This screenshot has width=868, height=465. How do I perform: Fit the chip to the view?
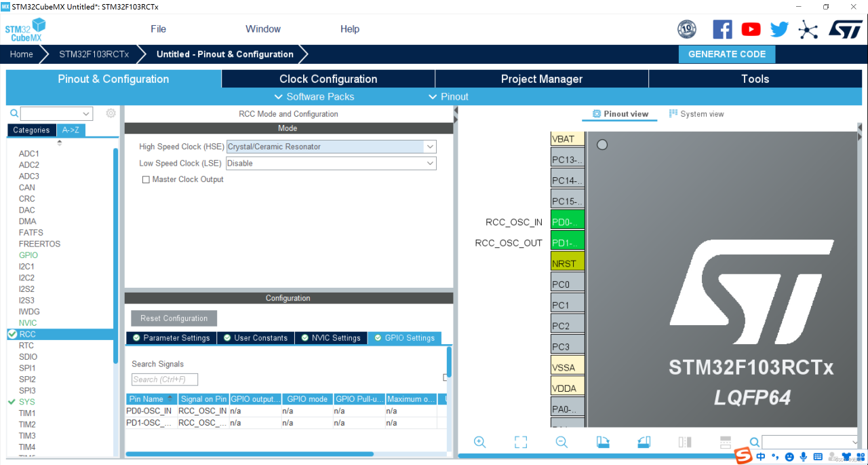click(521, 442)
